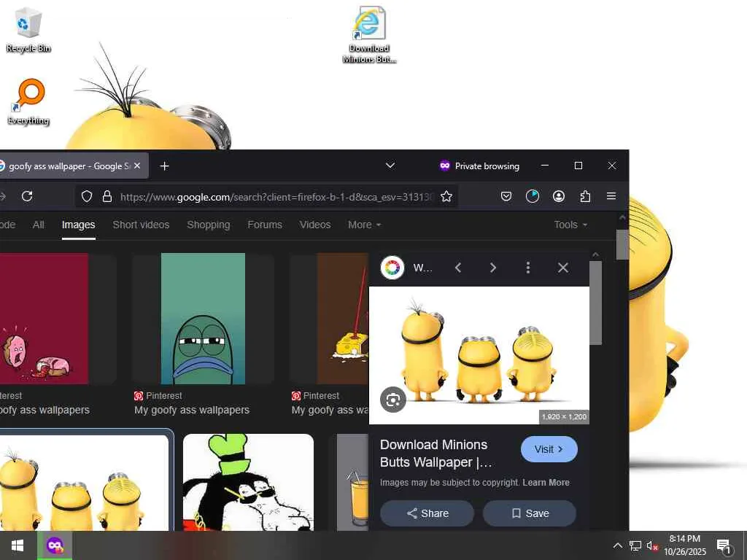Click the preview panel vertical scrollbar
747x560 pixels.
click(595, 303)
